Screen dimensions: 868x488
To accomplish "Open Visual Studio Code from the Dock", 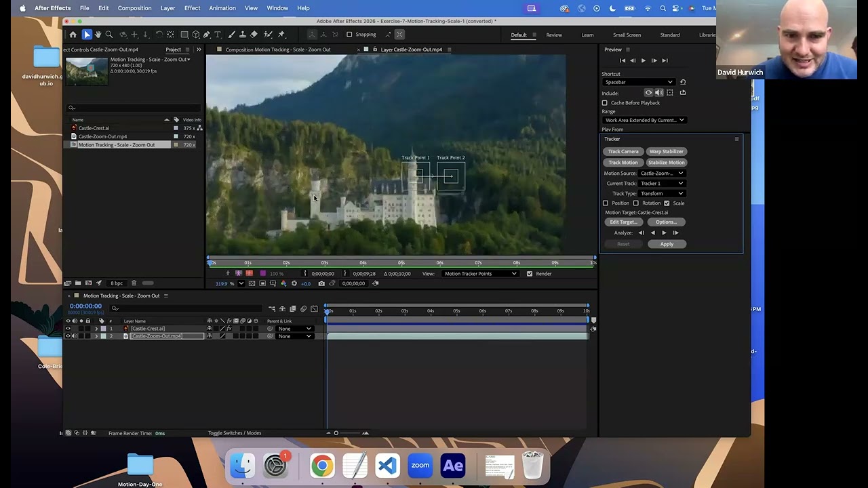I will click(x=387, y=466).
